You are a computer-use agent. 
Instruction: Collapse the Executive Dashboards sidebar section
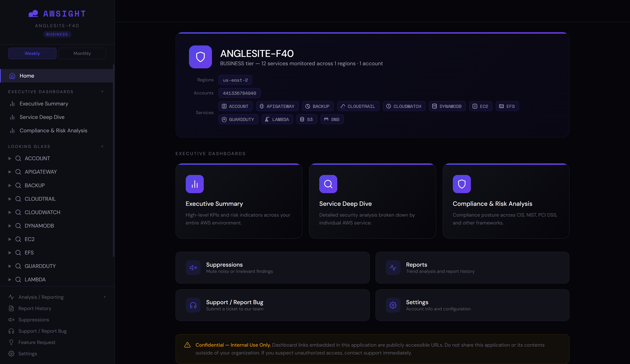click(102, 92)
